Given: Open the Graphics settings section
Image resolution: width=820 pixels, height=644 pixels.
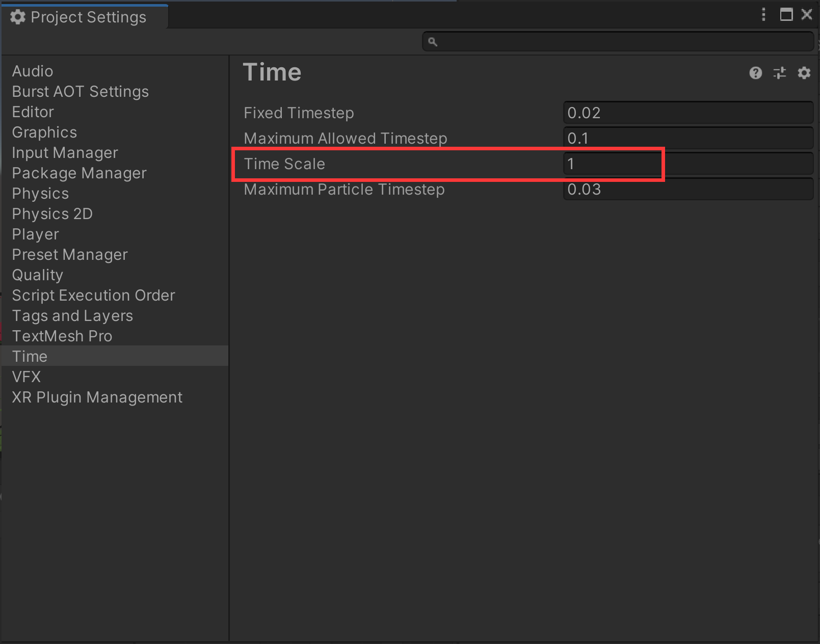Looking at the screenshot, I should [44, 132].
